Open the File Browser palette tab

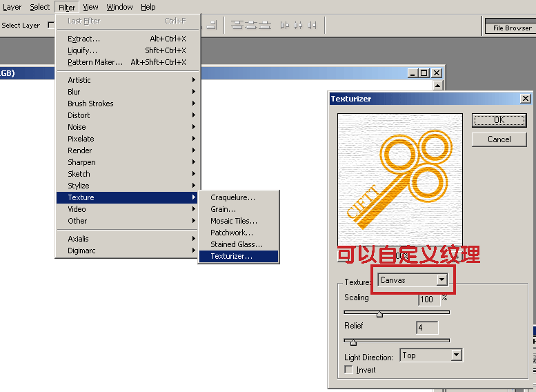click(512, 28)
